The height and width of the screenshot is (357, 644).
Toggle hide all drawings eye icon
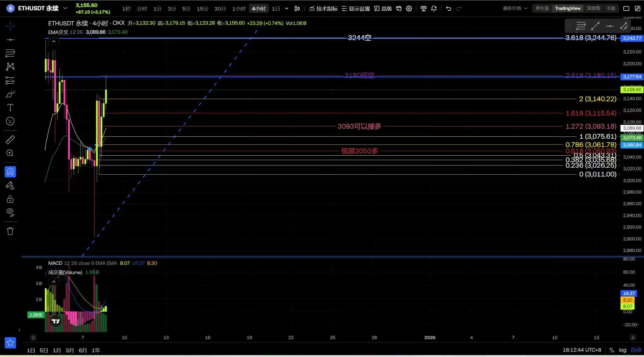[x=10, y=212]
